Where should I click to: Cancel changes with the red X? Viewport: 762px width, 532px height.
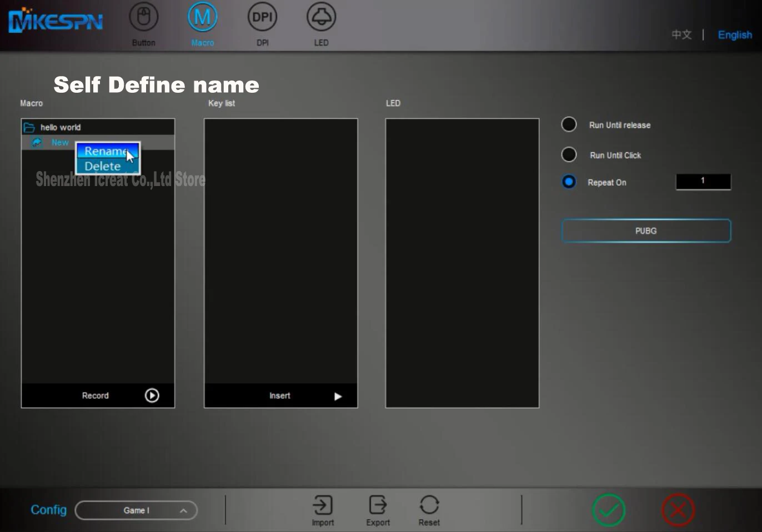(678, 510)
